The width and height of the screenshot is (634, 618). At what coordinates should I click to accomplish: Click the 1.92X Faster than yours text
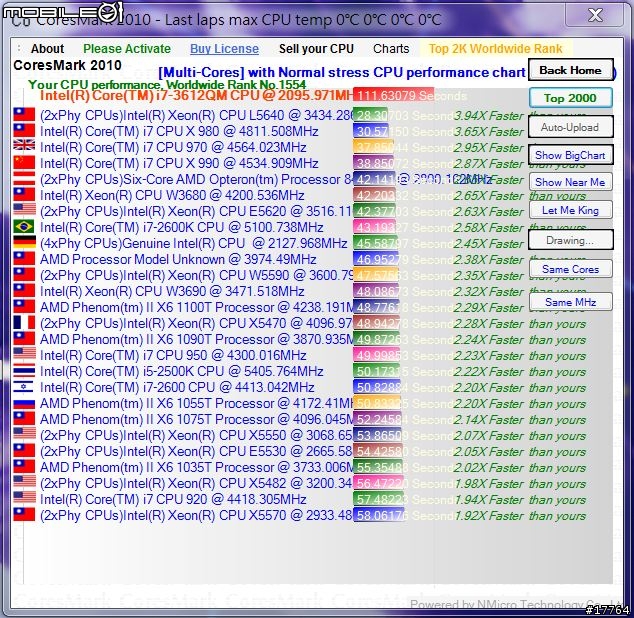click(520, 516)
